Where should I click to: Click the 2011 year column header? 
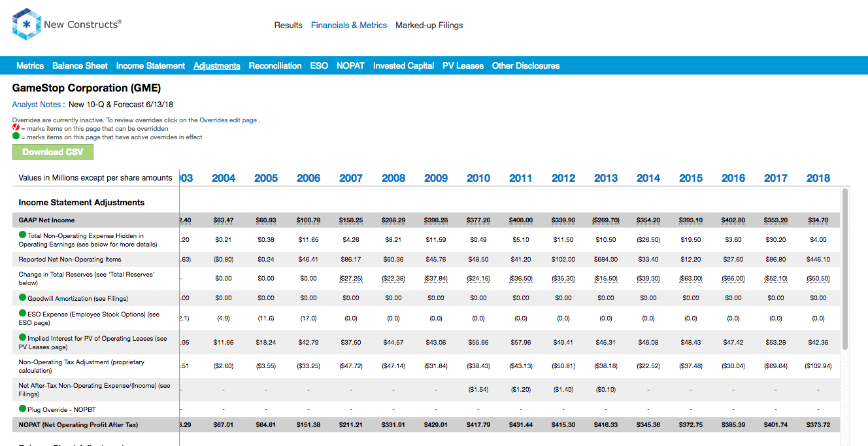(521, 178)
